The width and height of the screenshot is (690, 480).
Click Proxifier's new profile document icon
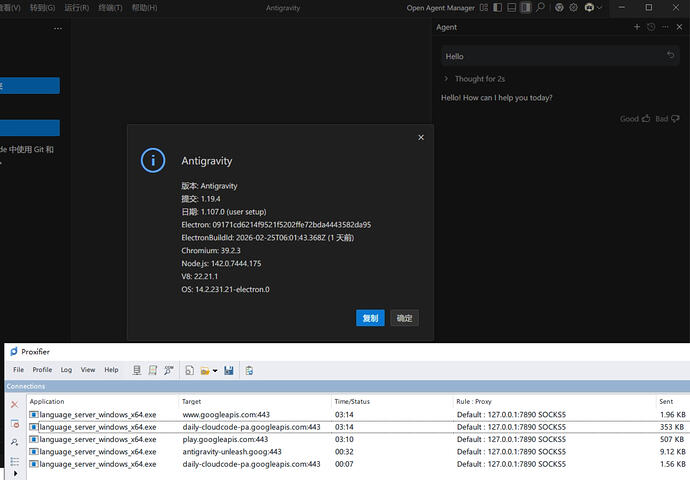[189, 370]
